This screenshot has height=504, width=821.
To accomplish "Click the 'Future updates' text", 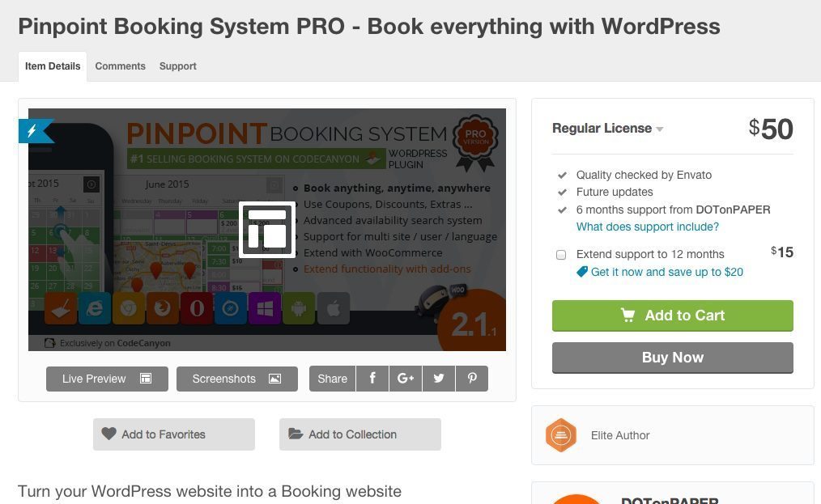I will coord(615,192).
